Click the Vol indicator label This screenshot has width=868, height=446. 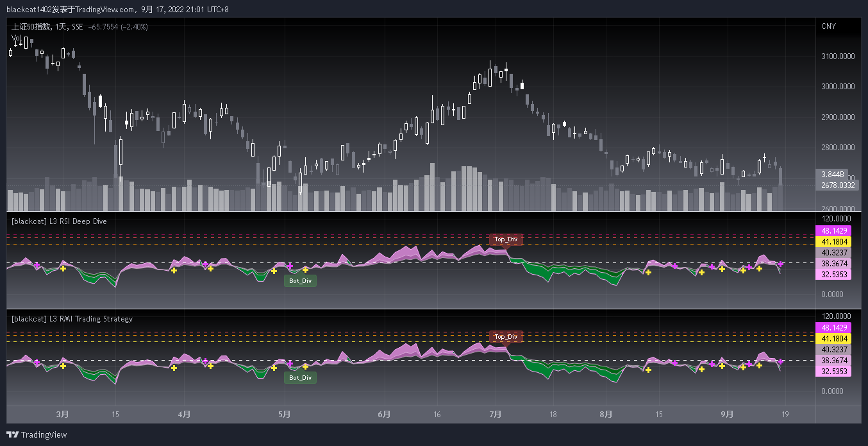point(17,39)
